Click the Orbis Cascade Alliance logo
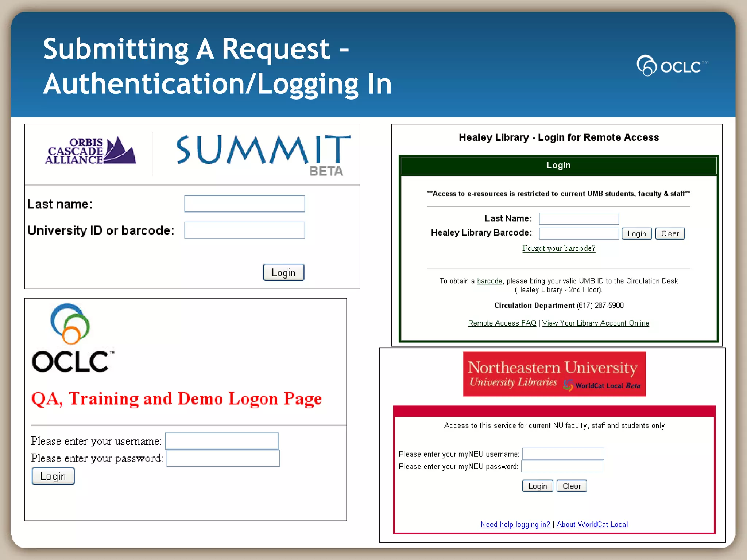The height and width of the screenshot is (560, 747). (x=90, y=151)
